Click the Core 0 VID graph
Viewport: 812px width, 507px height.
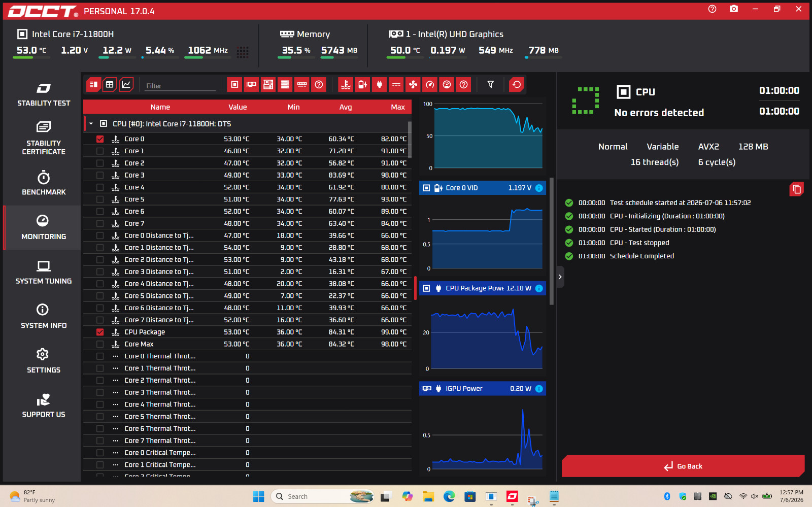tap(483, 234)
